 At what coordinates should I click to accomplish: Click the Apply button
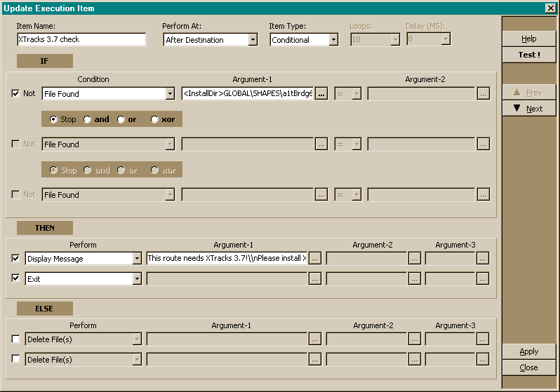pos(529,351)
